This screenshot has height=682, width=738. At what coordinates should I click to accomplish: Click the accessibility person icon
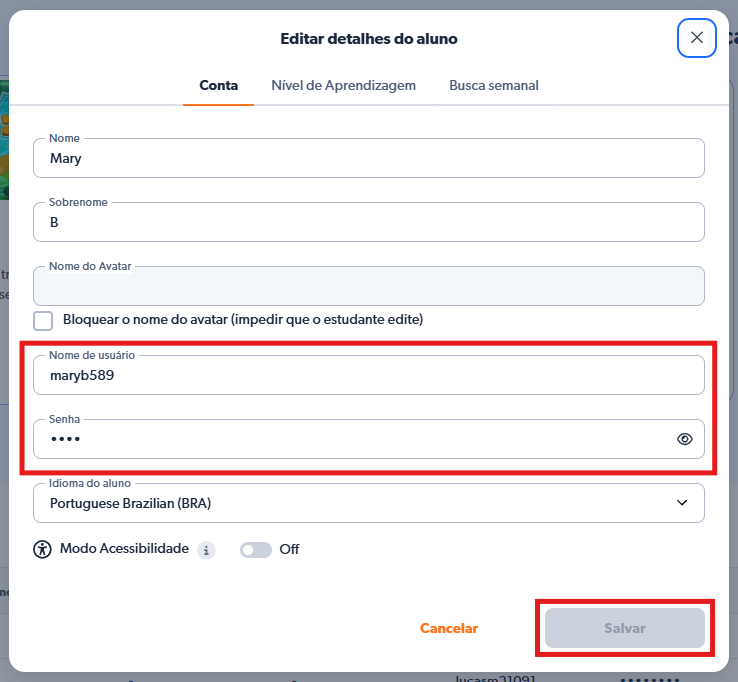point(42,549)
